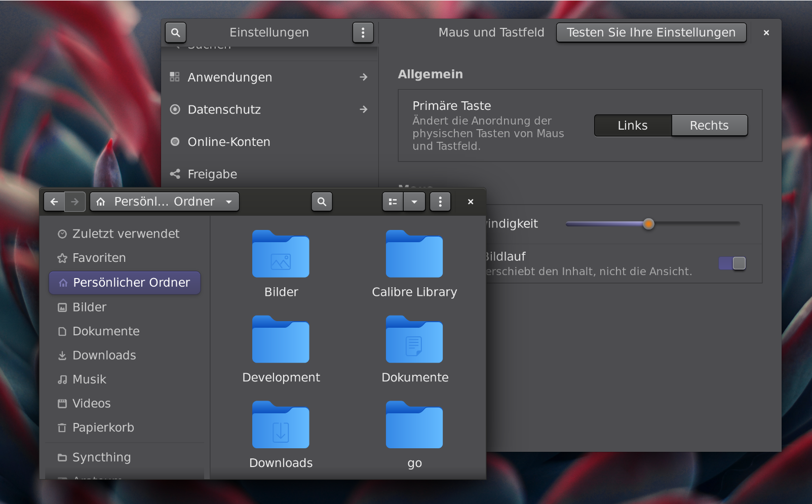812x504 pixels.
Task: Open the Downloads folder icon in grid
Action: [x=281, y=425]
